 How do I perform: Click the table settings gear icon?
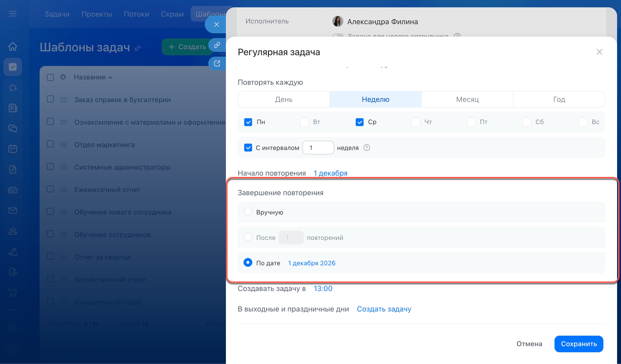pyautogui.click(x=63, y=77)
